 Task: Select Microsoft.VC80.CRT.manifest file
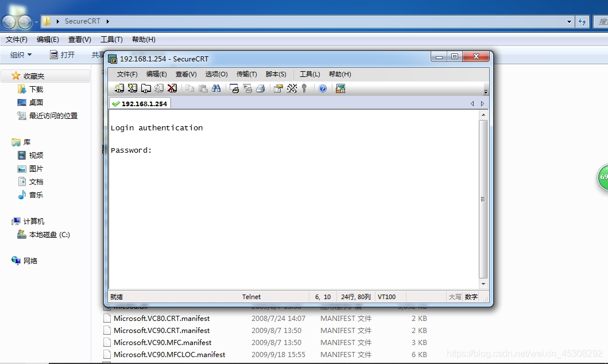(162, 318)
